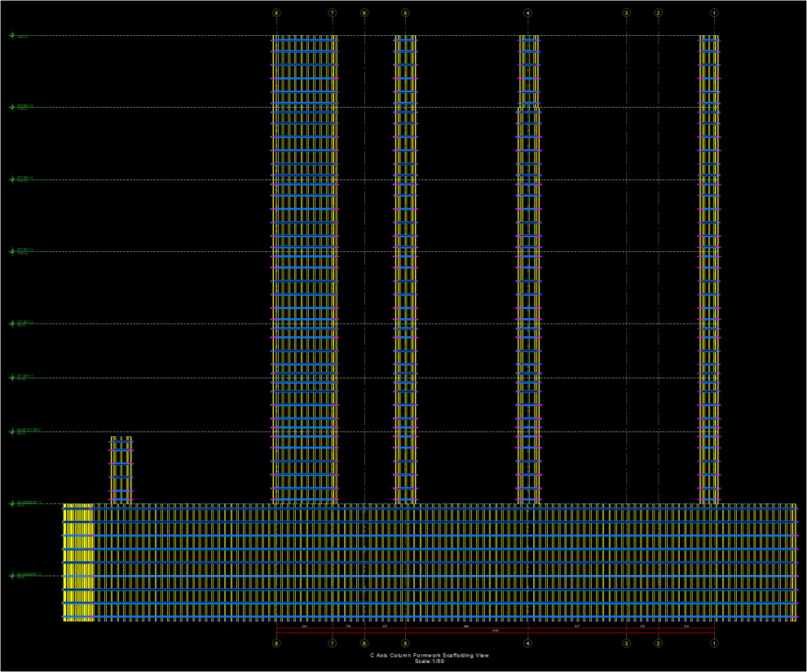
Task: Click the STORY 3 level marker
Action: point(12,251)
